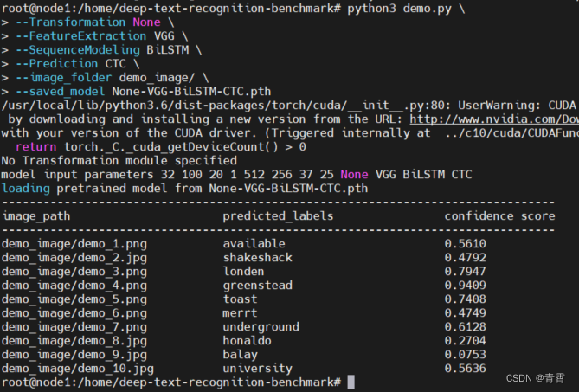This screenshot has height=392, width=579.
Task: Select the predicted label 'underground'
Action: 261,327
